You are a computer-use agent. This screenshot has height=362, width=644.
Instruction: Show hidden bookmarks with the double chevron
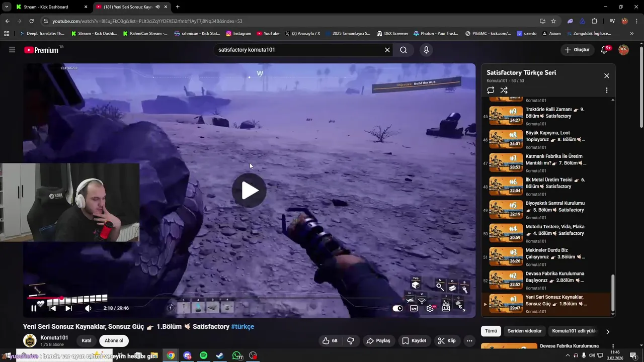pos(632,34)
